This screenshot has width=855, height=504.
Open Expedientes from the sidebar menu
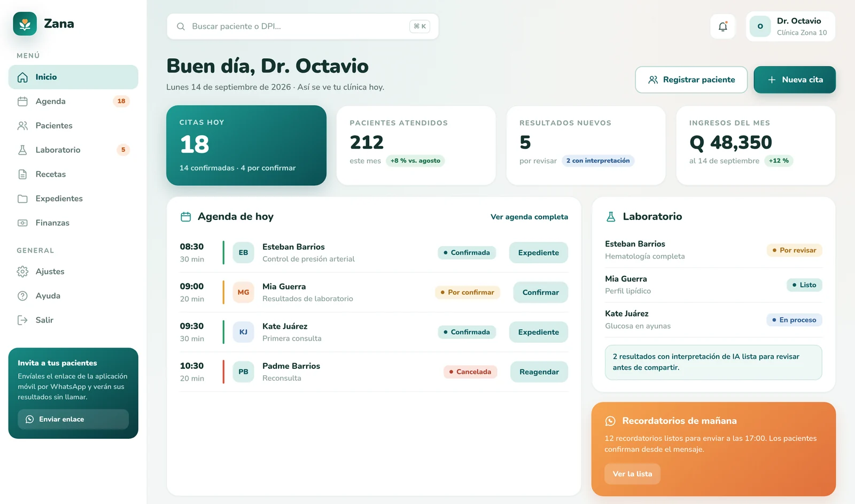point(73,199)
